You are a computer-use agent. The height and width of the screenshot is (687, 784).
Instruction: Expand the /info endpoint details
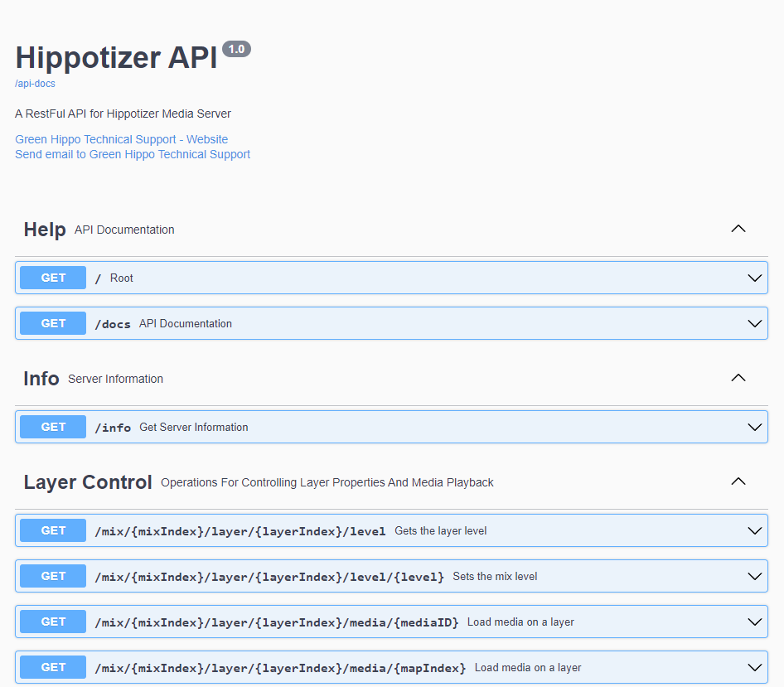coord(754,427)
